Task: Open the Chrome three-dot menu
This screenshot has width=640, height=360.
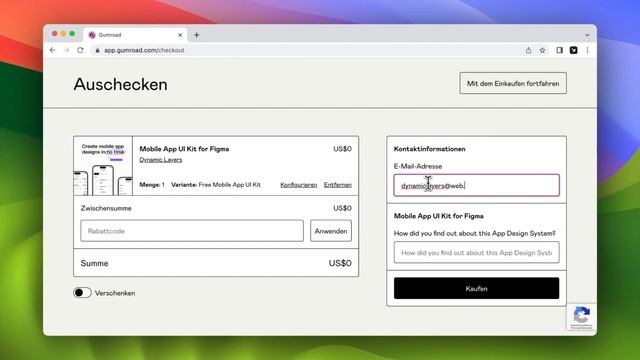Action: tap(587, 50)
